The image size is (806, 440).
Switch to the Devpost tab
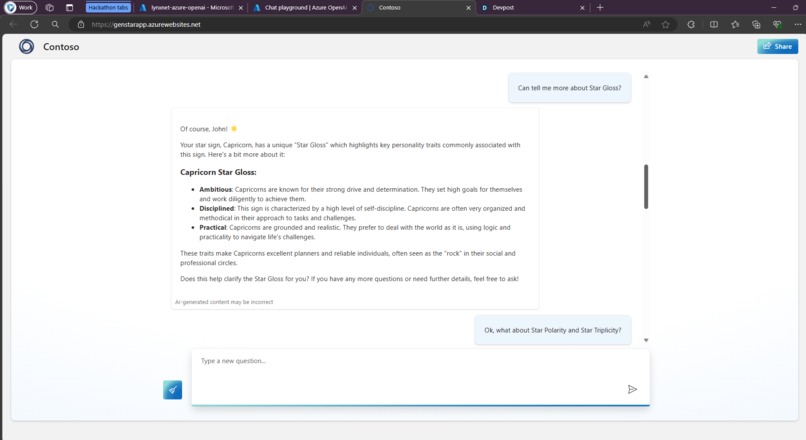[532, 8]
